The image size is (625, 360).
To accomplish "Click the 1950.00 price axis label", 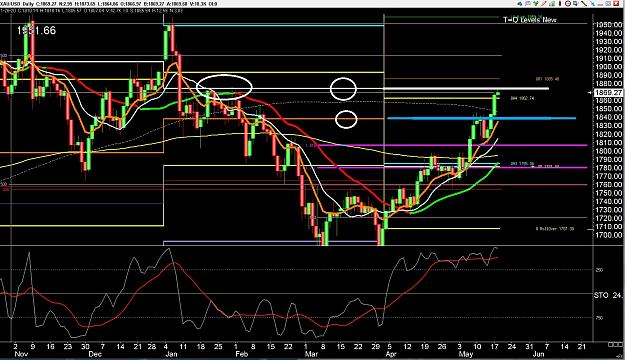I will point(608,25).
